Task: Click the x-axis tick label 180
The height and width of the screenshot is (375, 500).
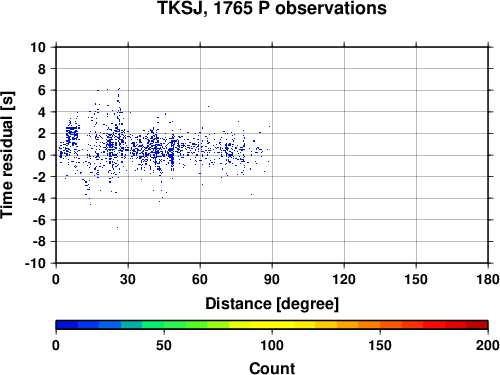Action: [488, 279]
